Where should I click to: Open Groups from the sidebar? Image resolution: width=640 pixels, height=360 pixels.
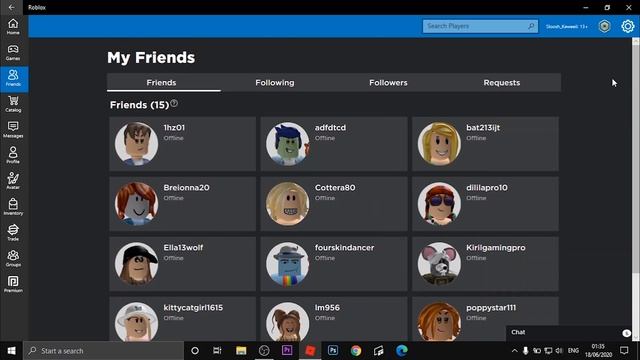13,258
